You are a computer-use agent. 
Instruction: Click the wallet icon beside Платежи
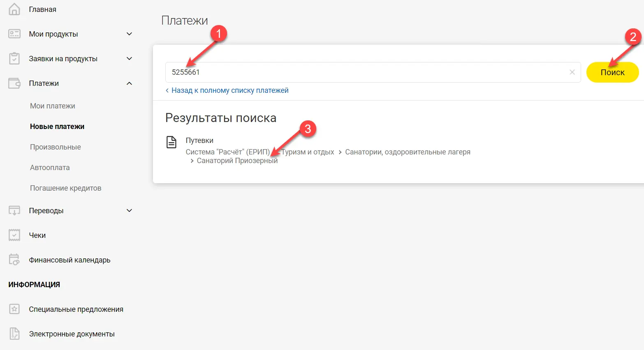pyautogui.click(x=14, y=83)
